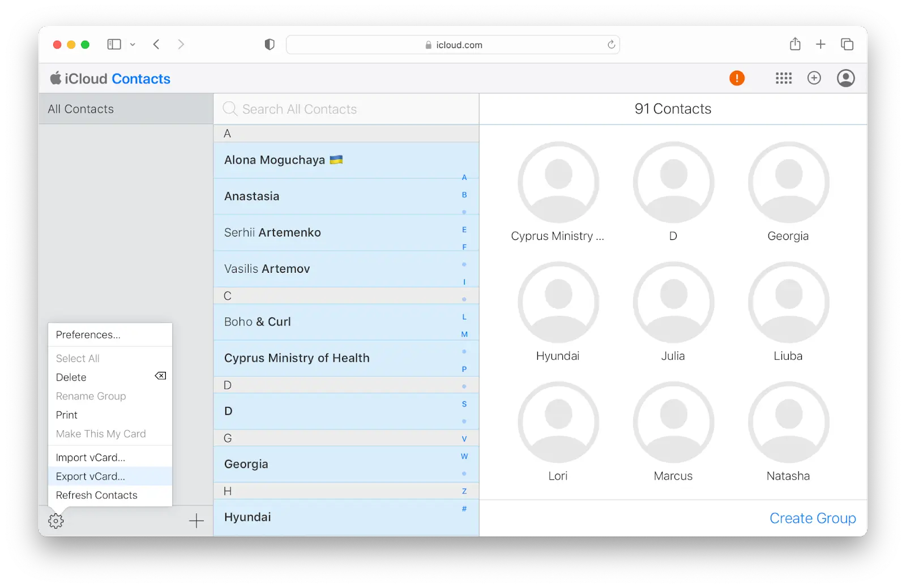Click the privacy shield icon
The image size is (906, 588).
click(x=270, y=44)
